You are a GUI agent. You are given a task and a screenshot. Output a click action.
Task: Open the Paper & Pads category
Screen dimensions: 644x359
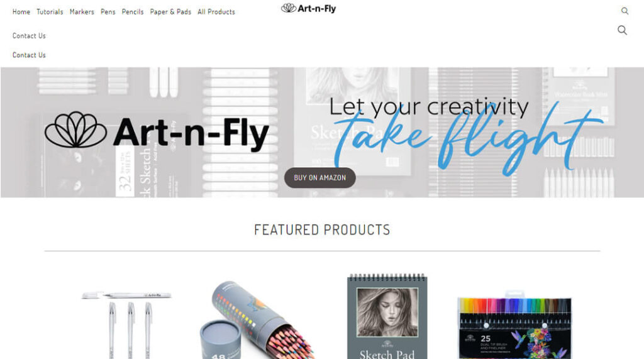[170, 12]
